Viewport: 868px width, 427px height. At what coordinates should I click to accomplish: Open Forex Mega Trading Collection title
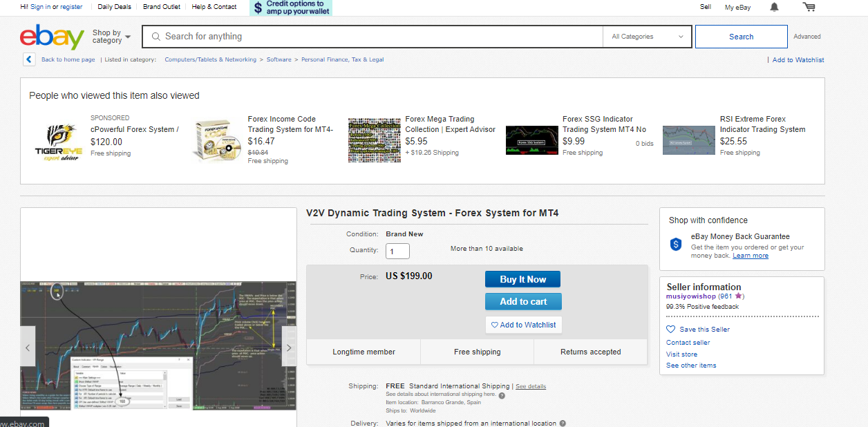(x=451, y=124)
